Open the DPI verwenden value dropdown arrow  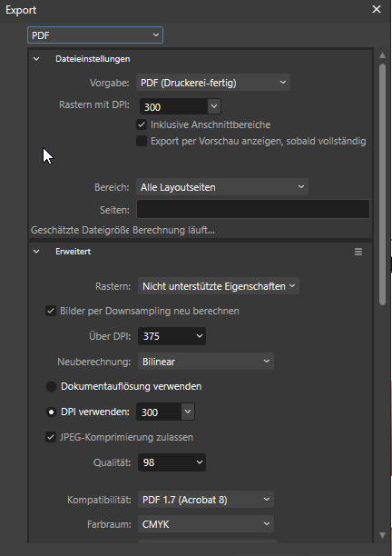coord(188,412)
